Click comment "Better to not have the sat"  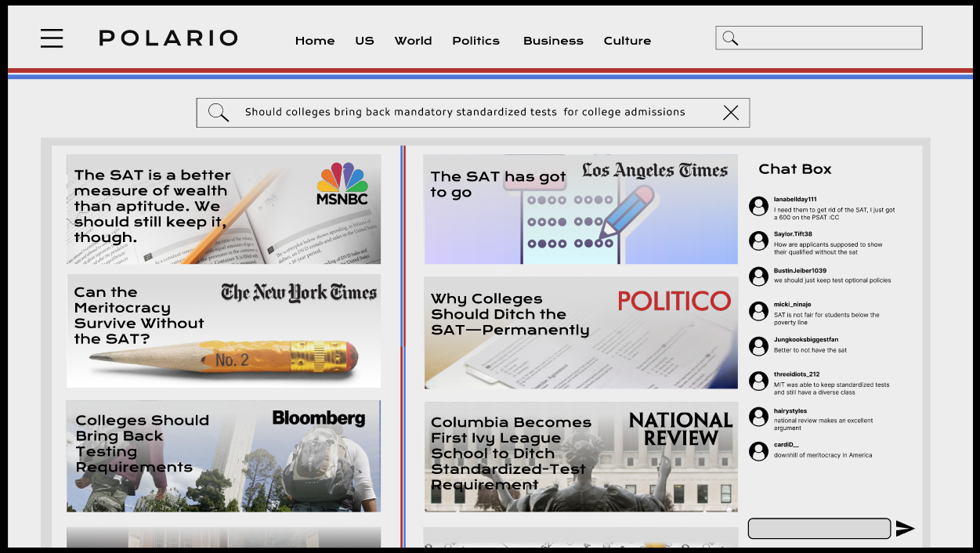pyautogui.click(x=810, y=350)
